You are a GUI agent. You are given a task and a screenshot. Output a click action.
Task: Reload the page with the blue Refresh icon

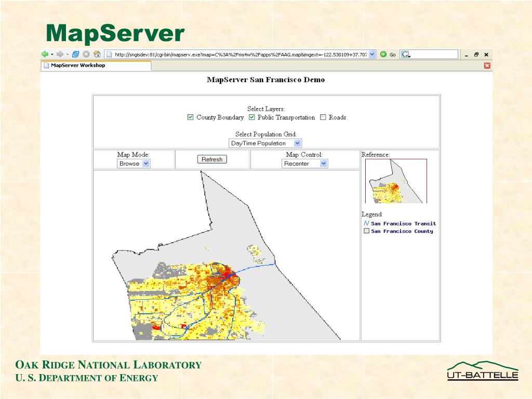tap(76, 54)
